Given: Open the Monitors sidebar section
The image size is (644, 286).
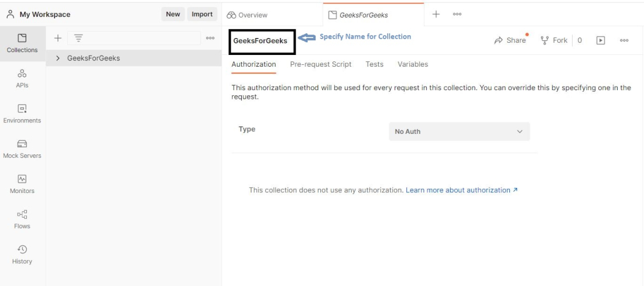Looking at the screenshot, I should pyautogui.click(x=22, y=185).
